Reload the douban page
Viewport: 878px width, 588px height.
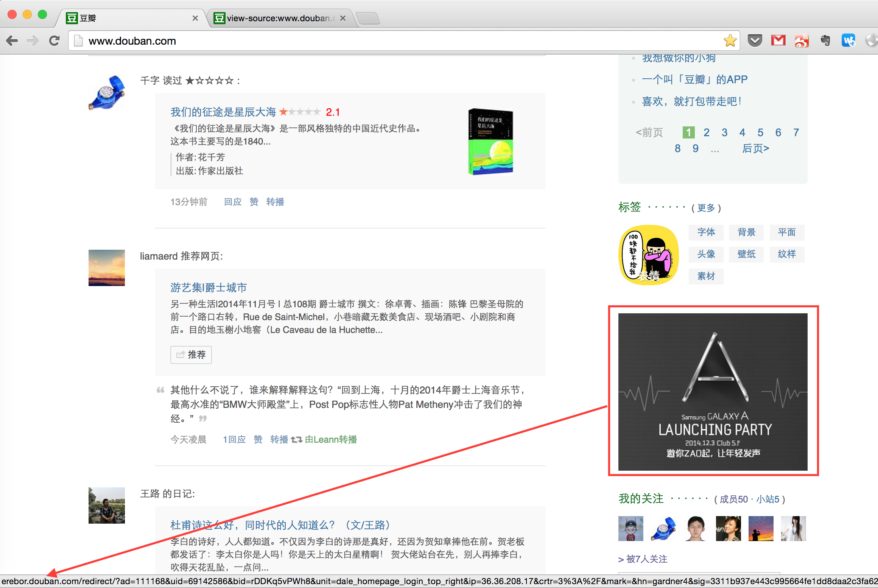click(x=54, y=41)
